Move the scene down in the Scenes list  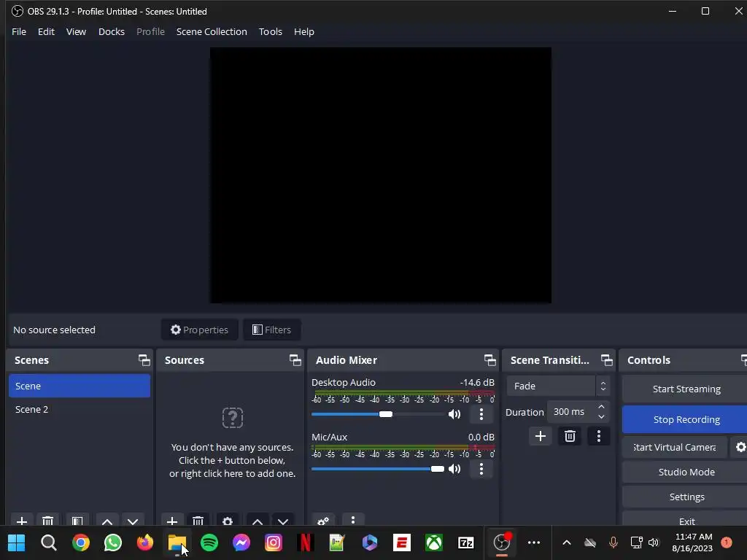click(133, 521)
